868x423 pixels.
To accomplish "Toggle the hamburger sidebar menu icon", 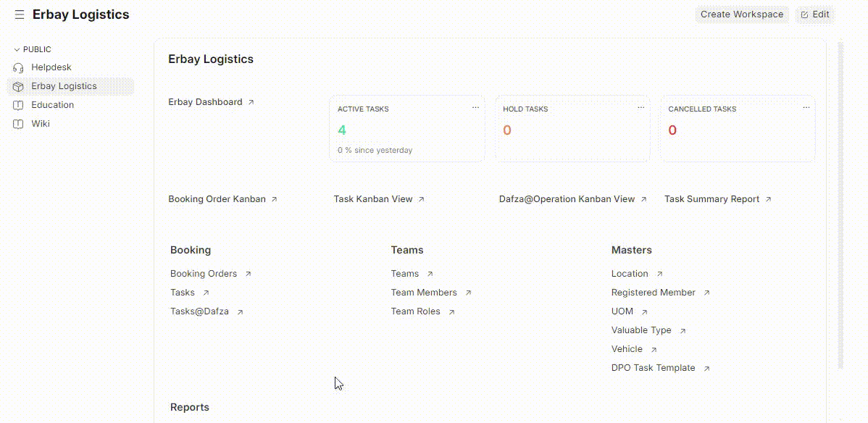I will pyautogui.click(x=20, y=15).
